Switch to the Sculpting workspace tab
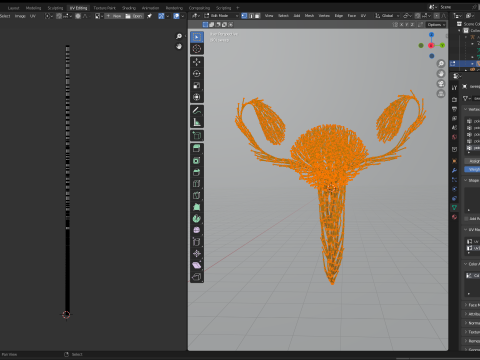 (x=55, y=8)
